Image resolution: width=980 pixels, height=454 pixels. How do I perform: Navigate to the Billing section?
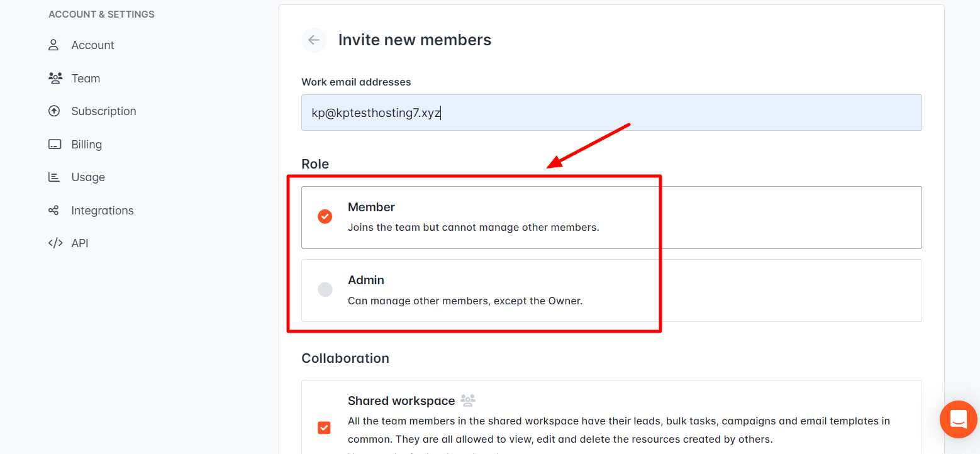click(86, 145)
